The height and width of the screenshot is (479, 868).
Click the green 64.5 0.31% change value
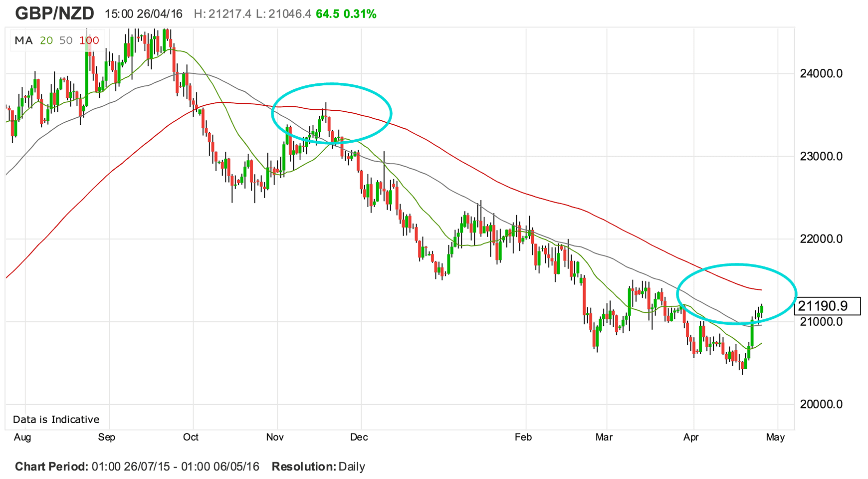[x=346, y=14]
